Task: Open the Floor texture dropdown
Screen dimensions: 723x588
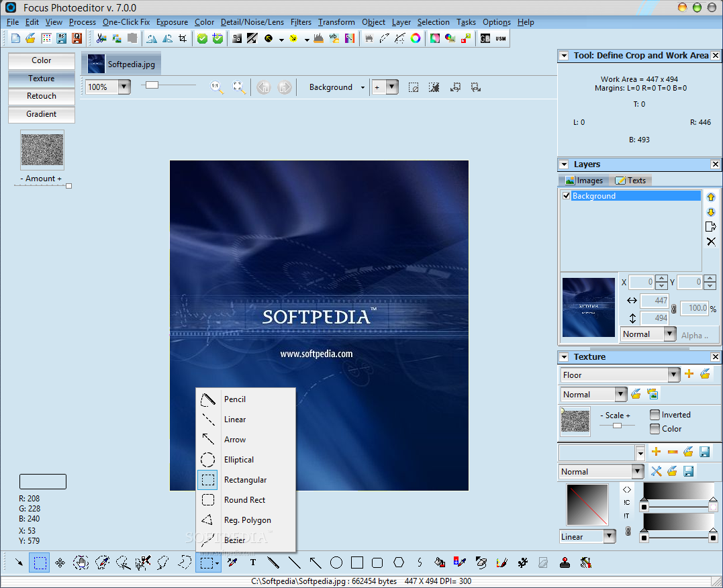Action: pos(674,375)
